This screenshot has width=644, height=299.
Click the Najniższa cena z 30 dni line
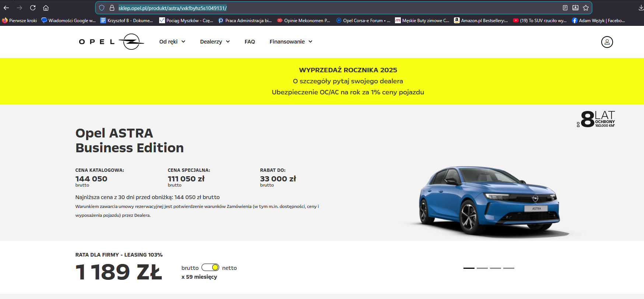click(147, 197)
